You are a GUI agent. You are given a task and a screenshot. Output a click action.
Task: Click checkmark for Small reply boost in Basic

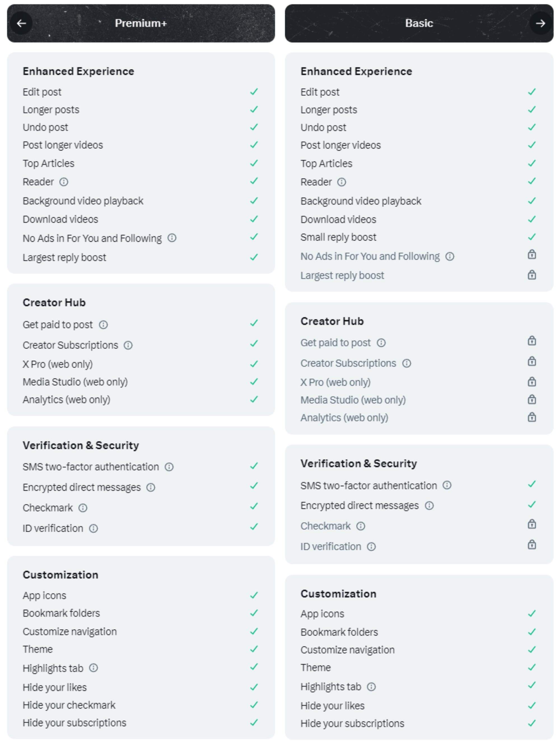pyautogui.click(x=531, y=237)
